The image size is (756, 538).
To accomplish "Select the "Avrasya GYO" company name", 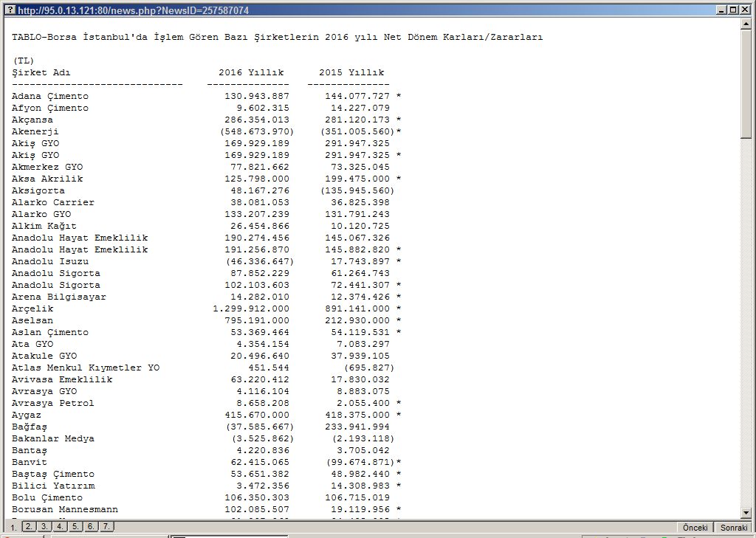I will [44, 391].
